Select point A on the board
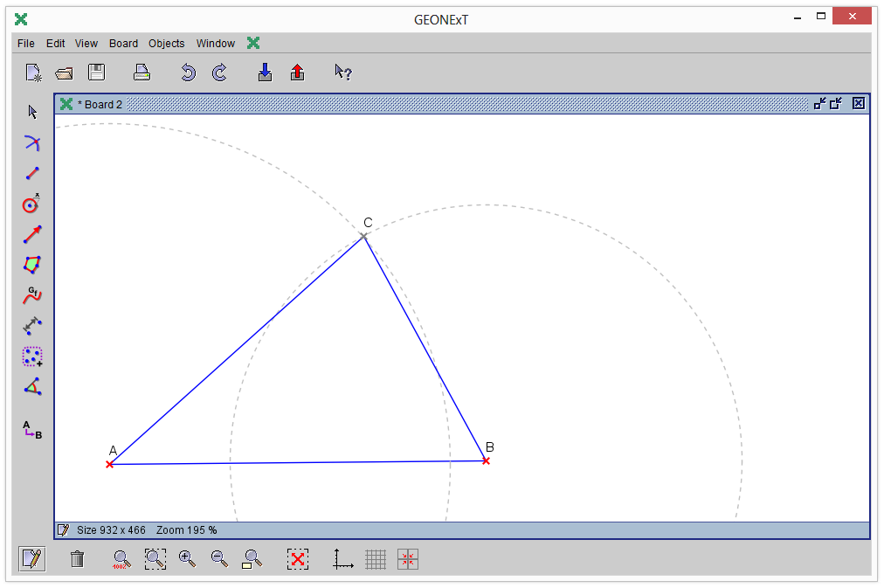884x588 pixels. [x=109, y=465]
